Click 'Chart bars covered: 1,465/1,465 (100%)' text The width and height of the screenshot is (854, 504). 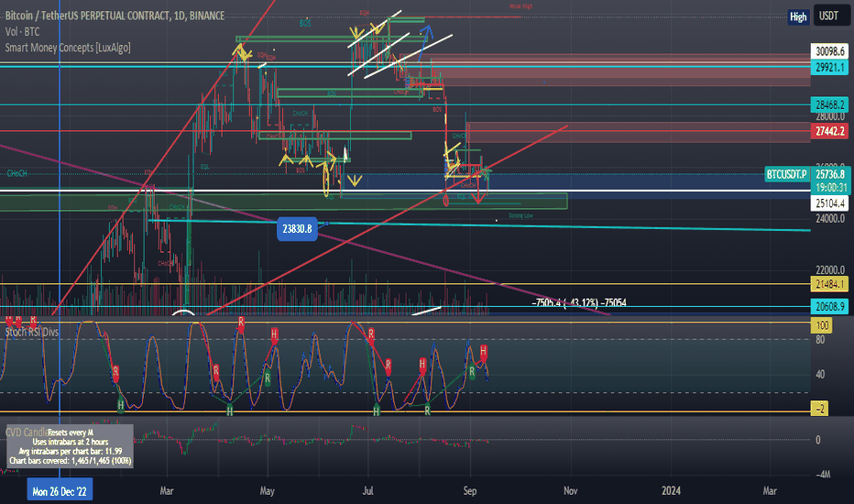pos(71,460)
